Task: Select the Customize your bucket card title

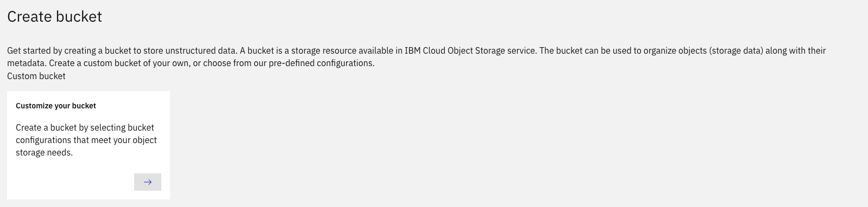Action: point(56,106)
